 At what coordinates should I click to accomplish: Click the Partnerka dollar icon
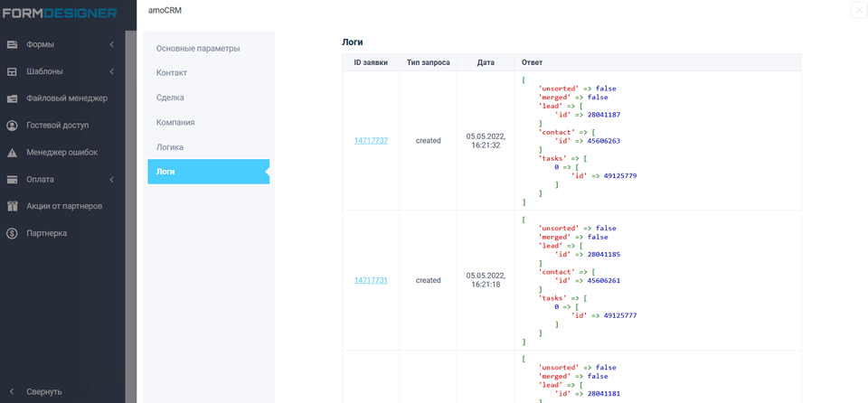(13, 233)
